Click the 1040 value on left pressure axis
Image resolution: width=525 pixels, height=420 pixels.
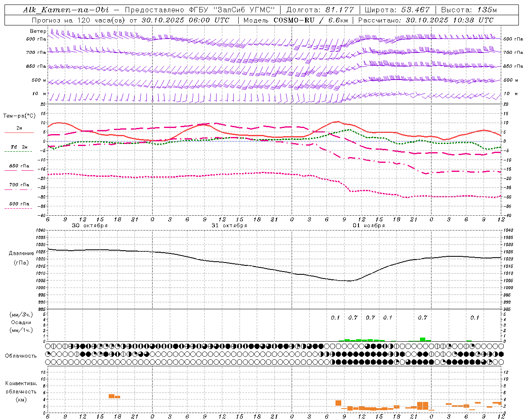40,230
